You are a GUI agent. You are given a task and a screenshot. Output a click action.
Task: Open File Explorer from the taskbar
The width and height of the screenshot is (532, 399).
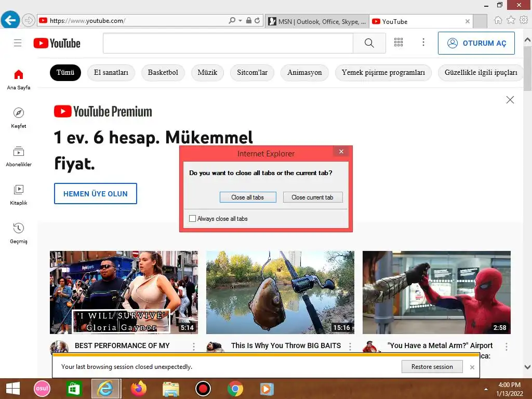pos(170,389)
